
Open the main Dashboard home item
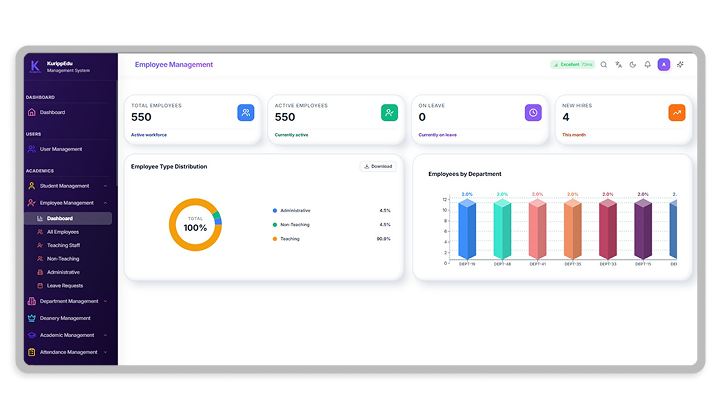tap(68, 112)
